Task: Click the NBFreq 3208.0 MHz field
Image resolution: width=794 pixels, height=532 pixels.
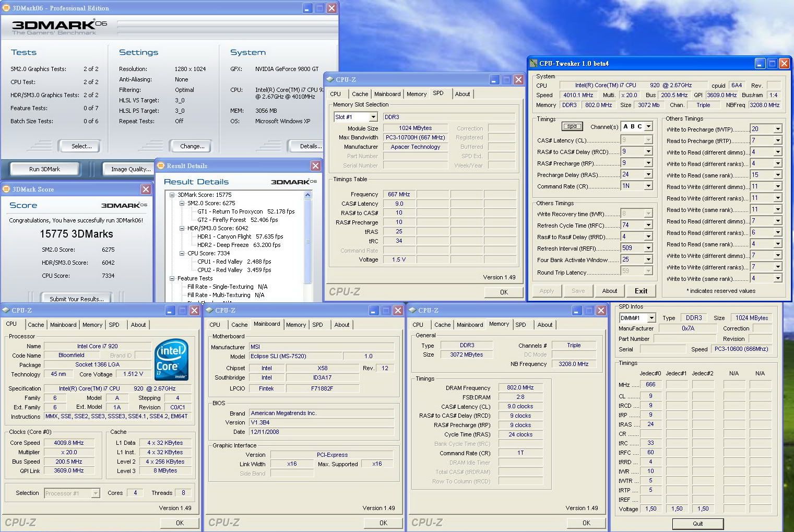Action: click(764, 105)
